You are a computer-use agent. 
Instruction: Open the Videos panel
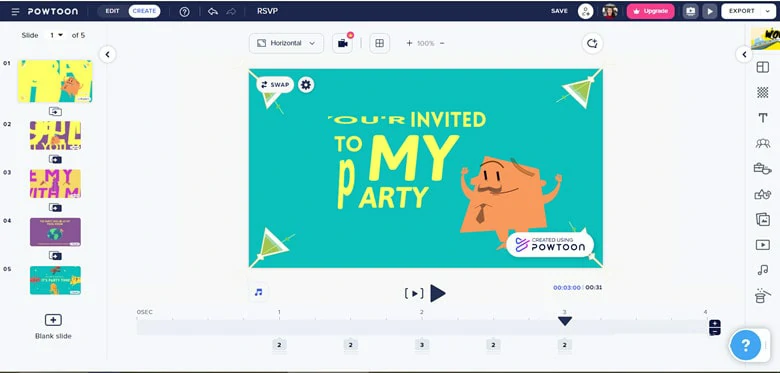pos(763,245)
